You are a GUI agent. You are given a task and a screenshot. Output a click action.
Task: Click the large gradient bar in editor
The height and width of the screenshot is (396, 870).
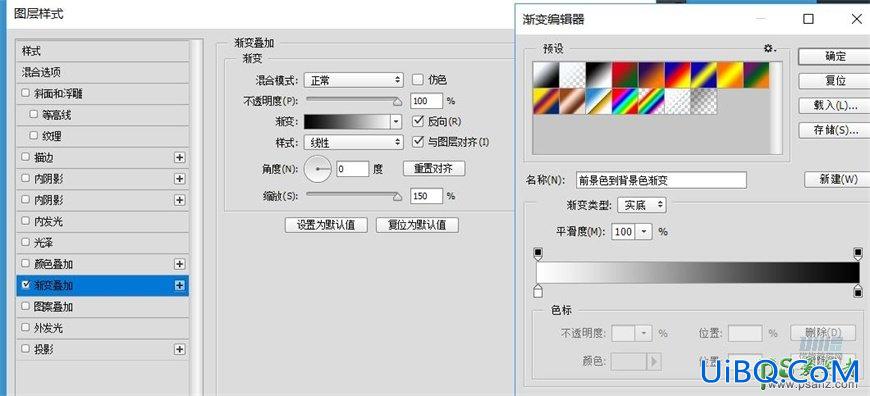tap(698, 273)
